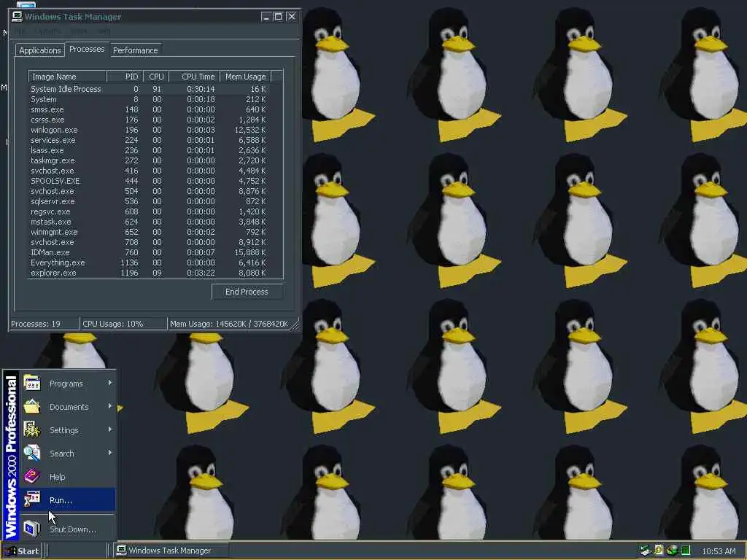Switch to Windows Task Manager taskbar button
This screenshot has width=747, height=560.
click(x=172, y=551)
